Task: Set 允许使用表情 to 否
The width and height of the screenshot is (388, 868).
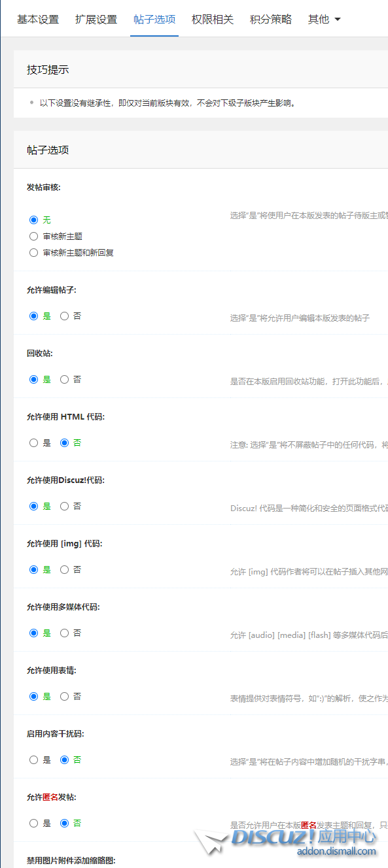Action: coord(64,697)
